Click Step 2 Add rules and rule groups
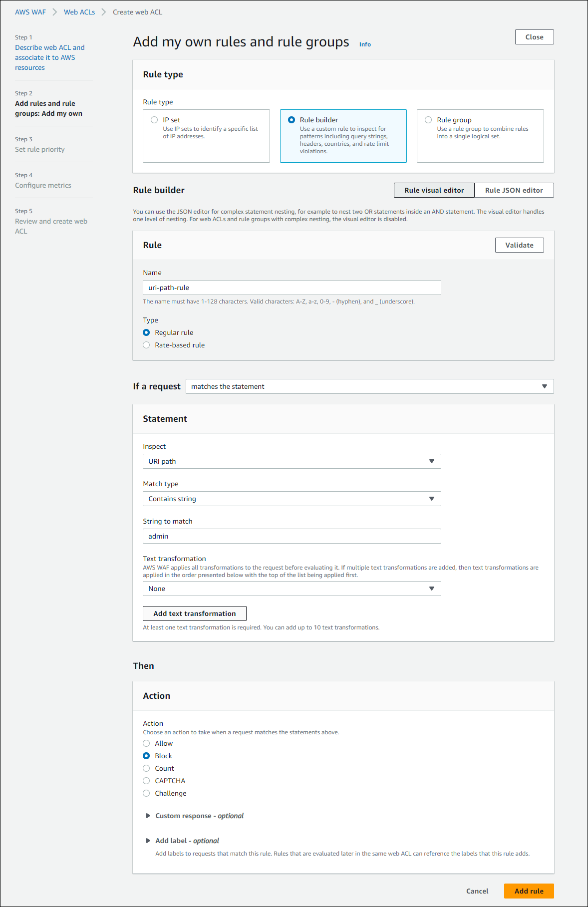 pos(49,108)
